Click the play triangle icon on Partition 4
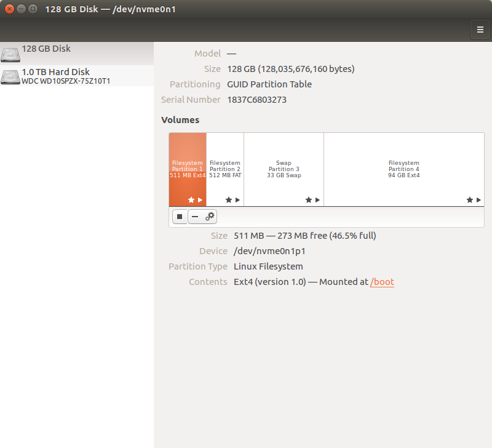Image resolution: width=492 pixels, height=448 pixels. point(478,200)
